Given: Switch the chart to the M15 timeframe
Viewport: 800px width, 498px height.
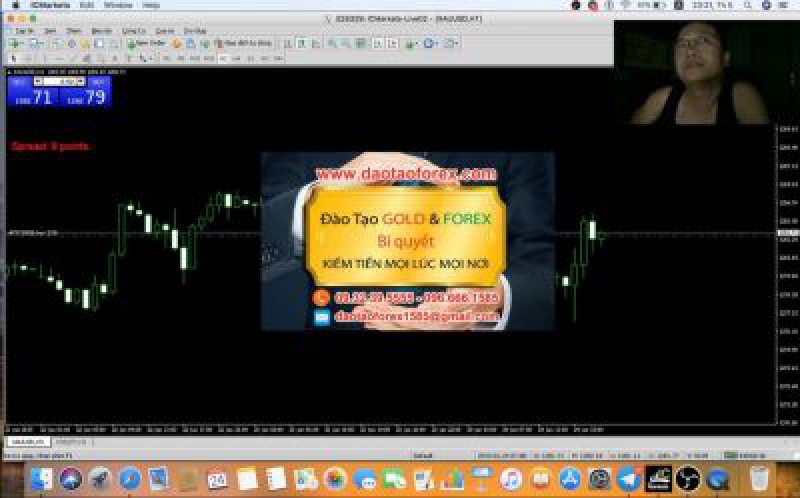Looking at the screenshot, I should pos(195,58).
